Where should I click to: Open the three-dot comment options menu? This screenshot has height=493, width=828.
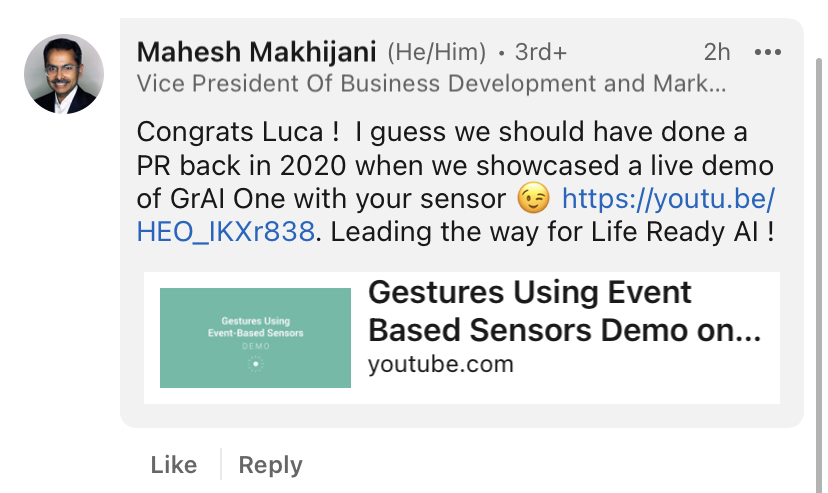(x=768, y=52)
